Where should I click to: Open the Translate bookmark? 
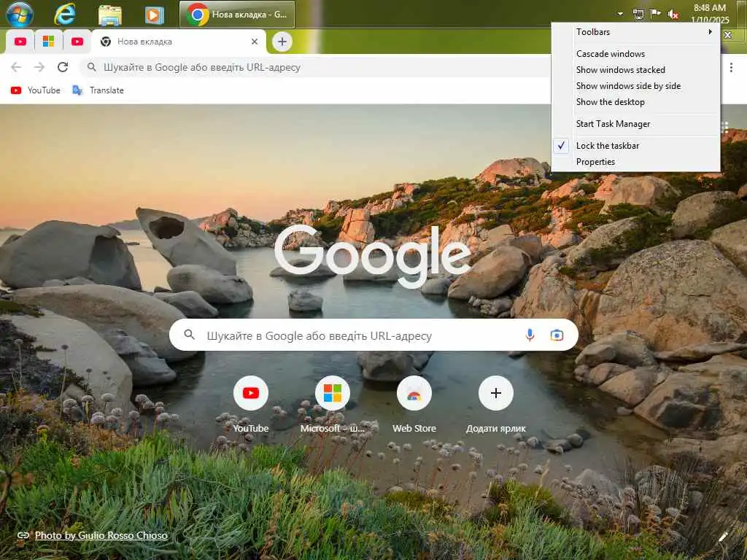point(98,90)
